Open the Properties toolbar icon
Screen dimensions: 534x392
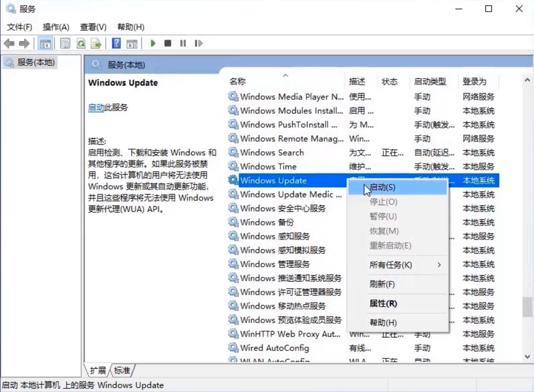[x=65, y=43]
